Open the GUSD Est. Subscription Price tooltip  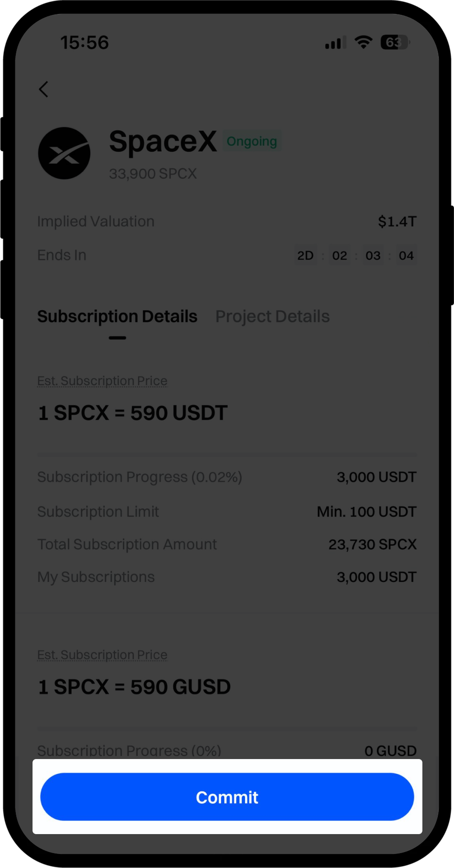(102, 655)
